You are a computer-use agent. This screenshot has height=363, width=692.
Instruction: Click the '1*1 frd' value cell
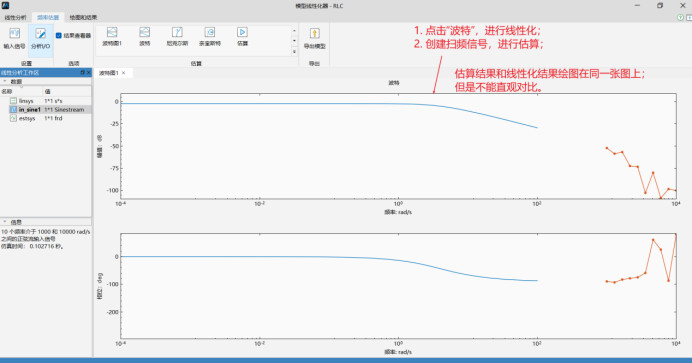pos(53,118)
